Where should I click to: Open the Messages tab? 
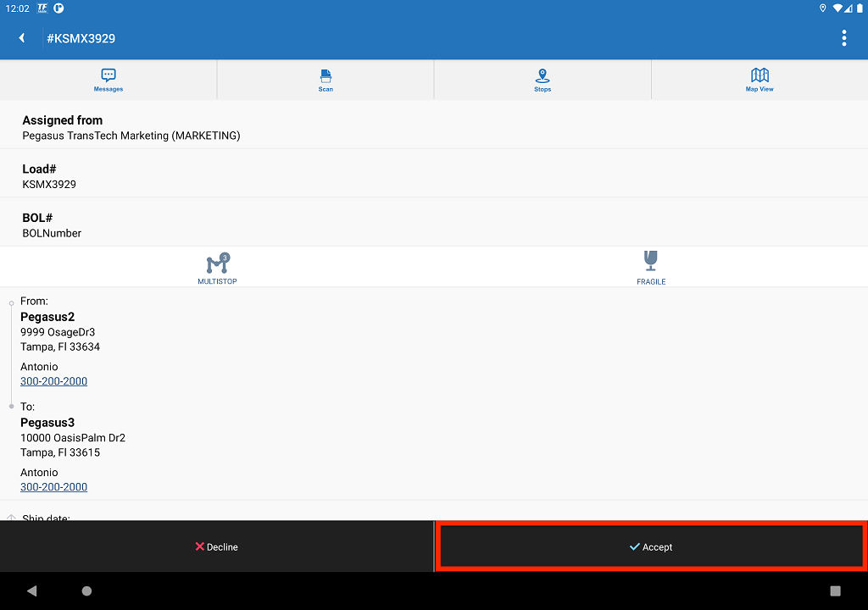(108, 80)
